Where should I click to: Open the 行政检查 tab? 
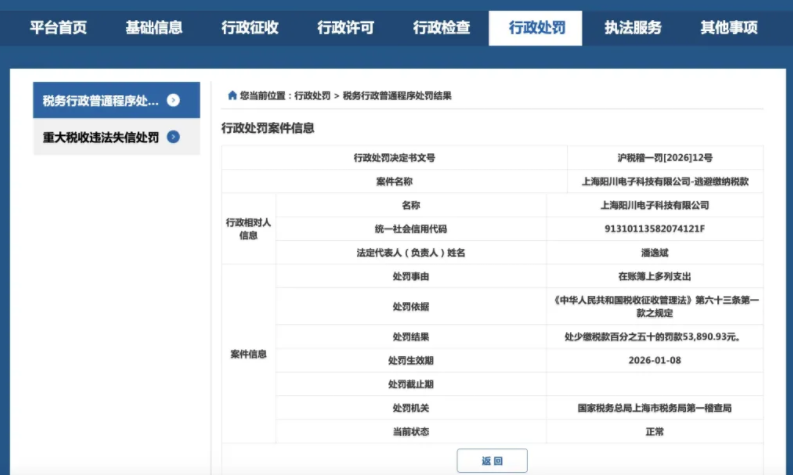[441, 28]
